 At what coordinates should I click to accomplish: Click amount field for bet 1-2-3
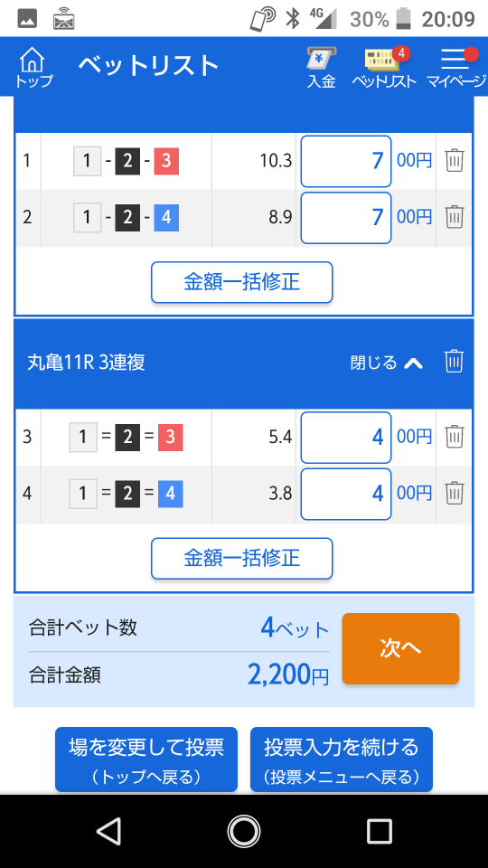pos(346,161)
